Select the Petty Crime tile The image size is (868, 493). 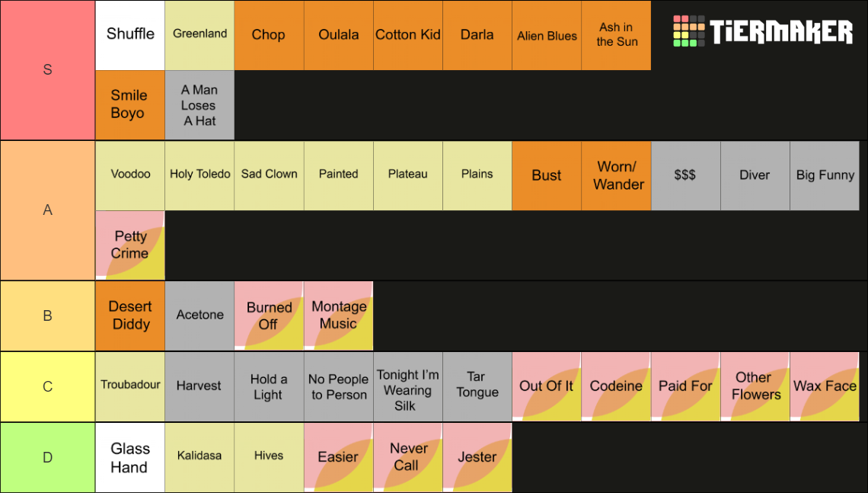[130, 245]
